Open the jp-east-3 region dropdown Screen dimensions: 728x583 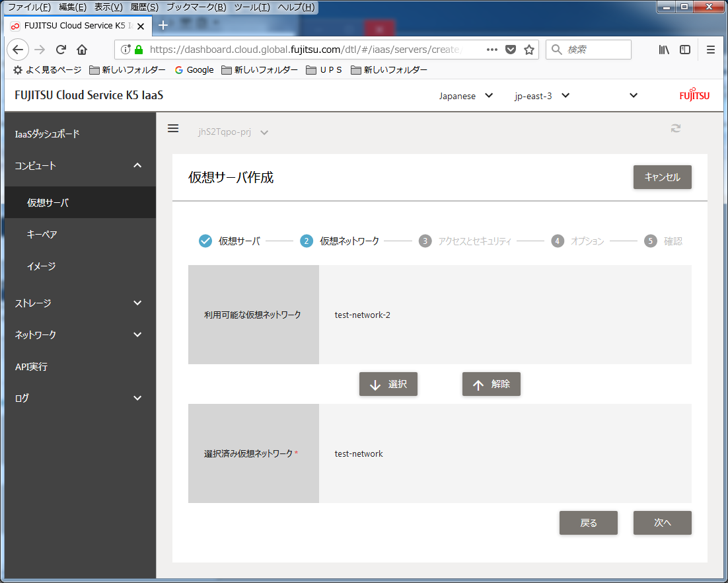(542, 96)
